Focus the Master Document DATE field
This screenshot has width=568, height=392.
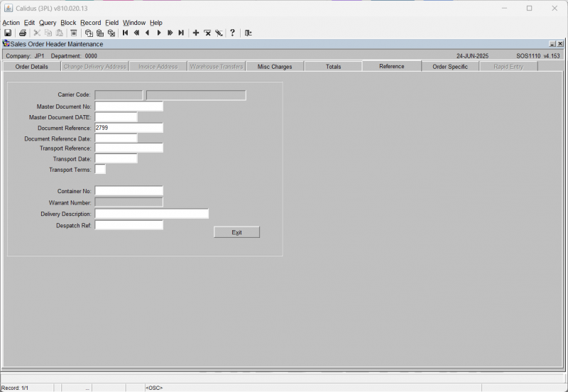point(116,117)
